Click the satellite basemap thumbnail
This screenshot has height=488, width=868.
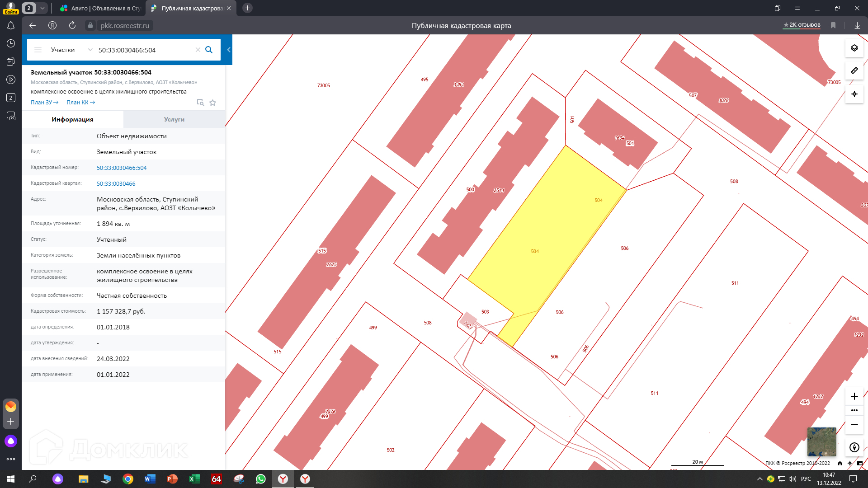point(821,441)
